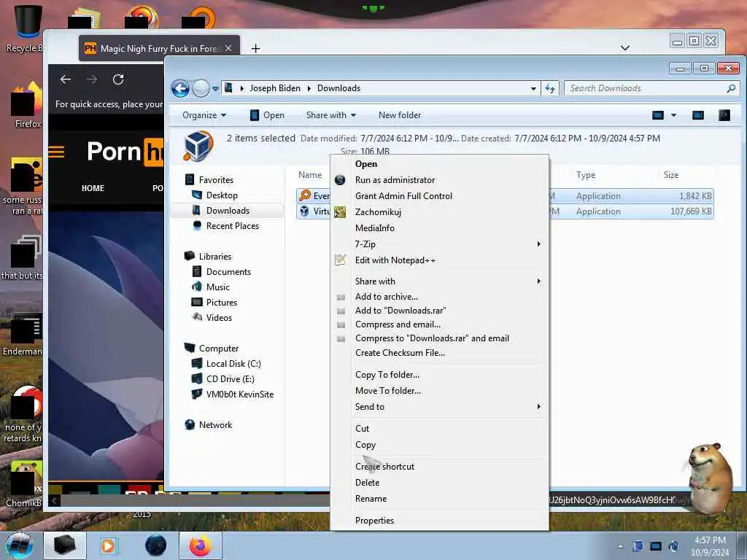Expand the address bar history dropdown
The image size is (747, 560).
533,88
